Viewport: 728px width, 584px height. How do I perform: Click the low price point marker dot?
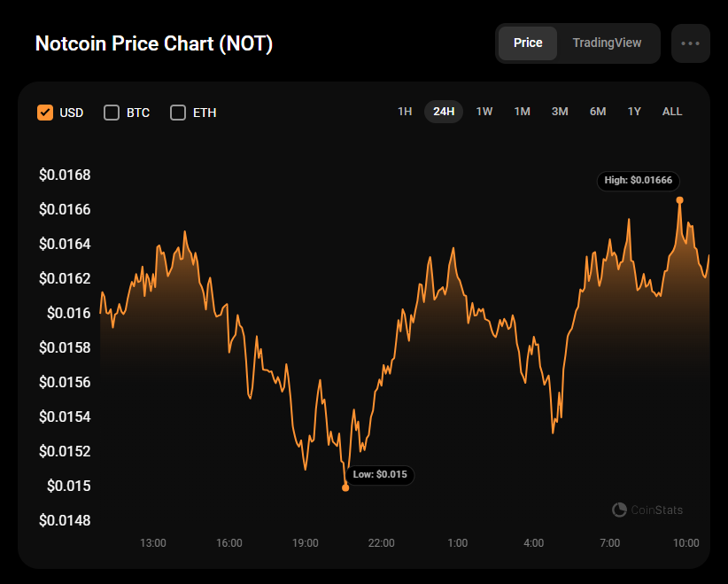[x=345, y=487]
